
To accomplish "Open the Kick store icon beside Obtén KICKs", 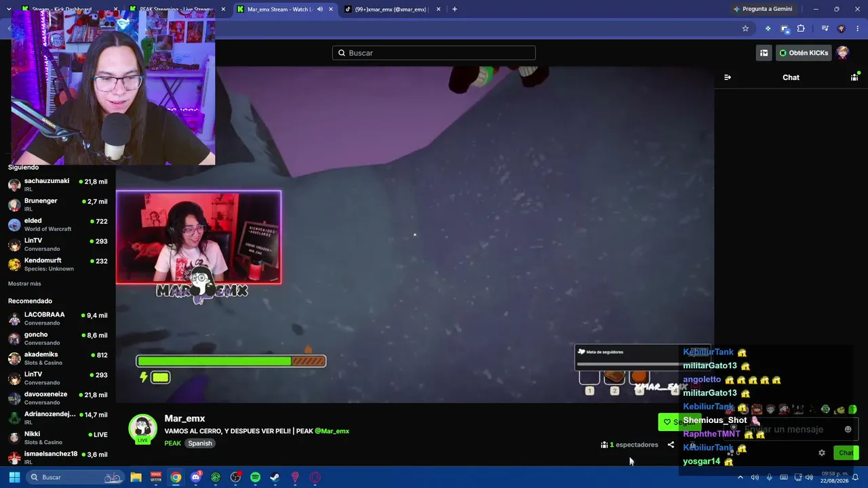I will click(764, 53).
